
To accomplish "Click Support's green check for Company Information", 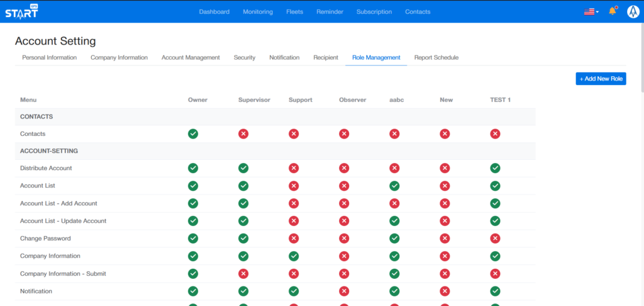I will coord(294,256).
